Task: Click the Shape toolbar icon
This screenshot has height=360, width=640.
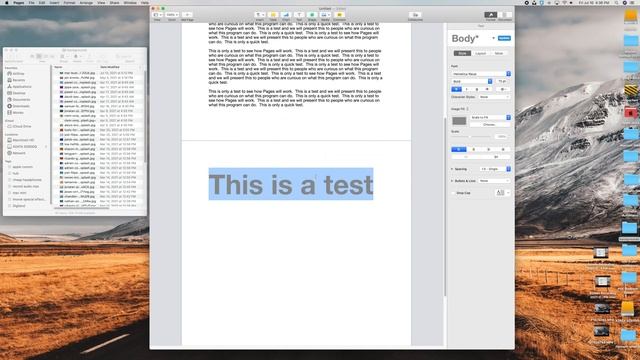Action: pyautogui.click(x=312, y=15)
